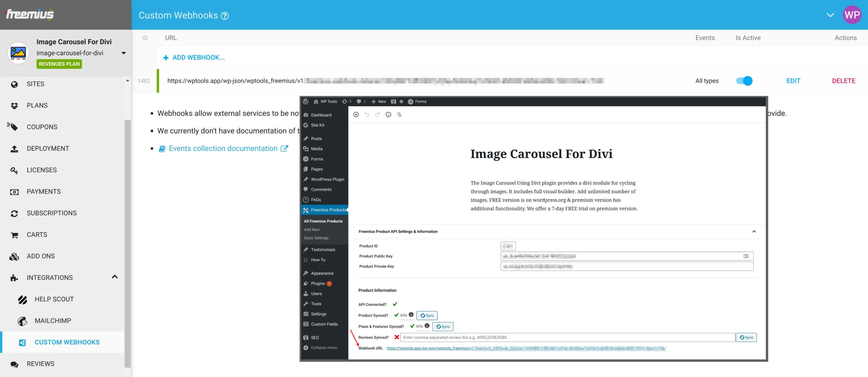This screenshot has width=868, height=377.
Task: Click the Revenues Plan badge
Action: pyautogui.click(x=59, y=64)
